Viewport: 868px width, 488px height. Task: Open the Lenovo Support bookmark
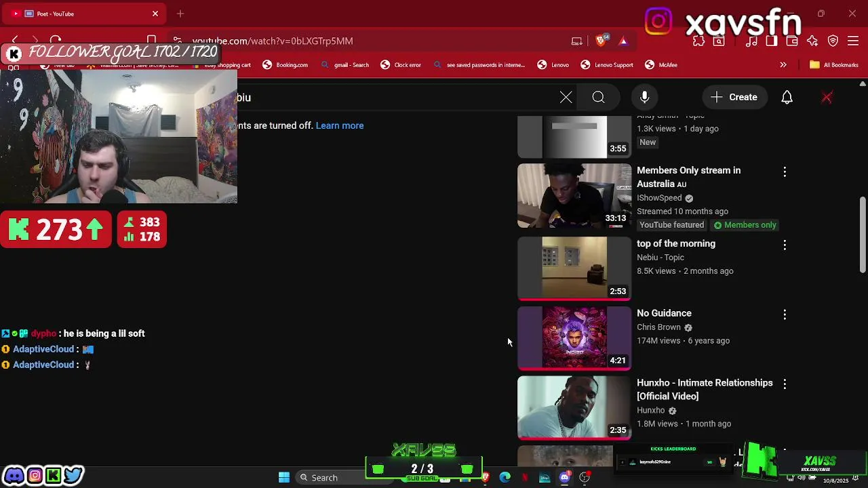coord(607,65)
